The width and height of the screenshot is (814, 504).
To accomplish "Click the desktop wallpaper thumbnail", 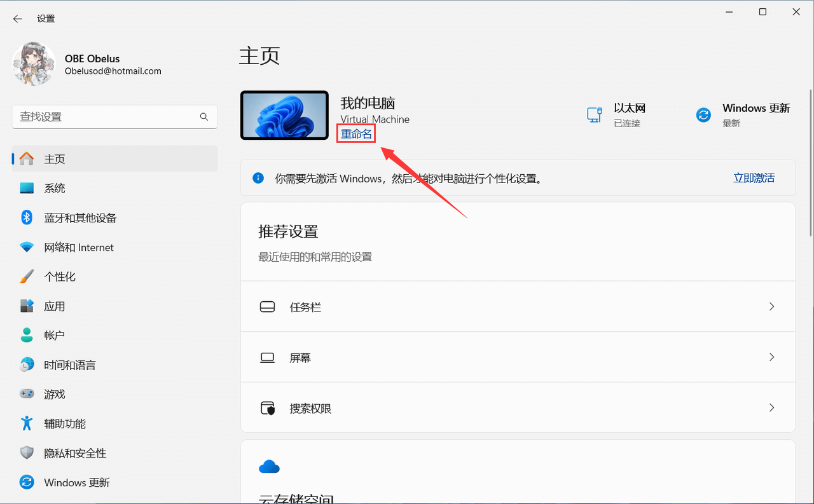I will (x=284, y=115).
